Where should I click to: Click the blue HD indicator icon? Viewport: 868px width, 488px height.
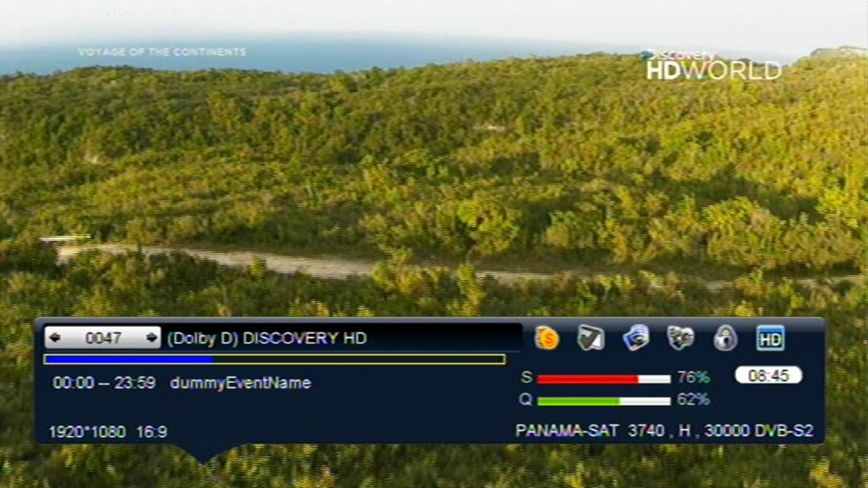pyautogui.click(x=770, y=338)
